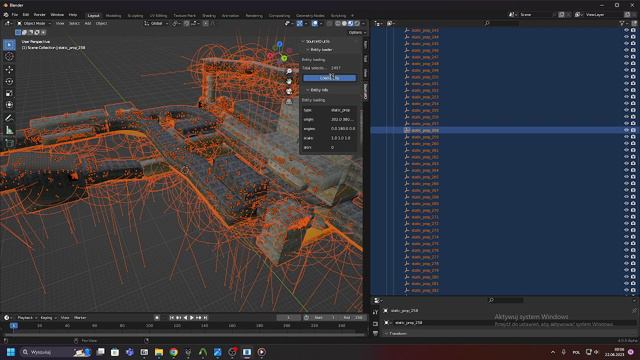The image size is (640, 360).
Task: Open the SourceIO sidebar tab
Action: click(365, 91)
